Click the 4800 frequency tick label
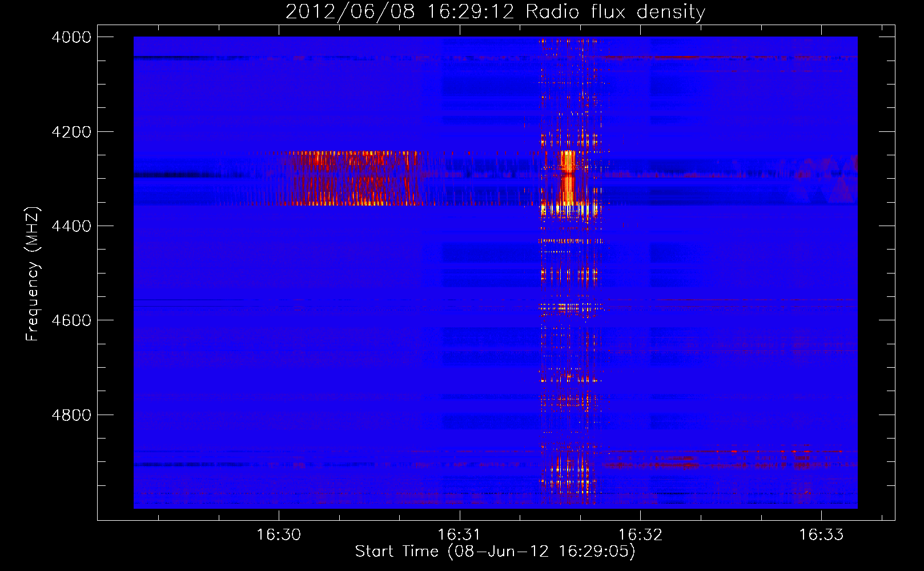 click(71, 415)
